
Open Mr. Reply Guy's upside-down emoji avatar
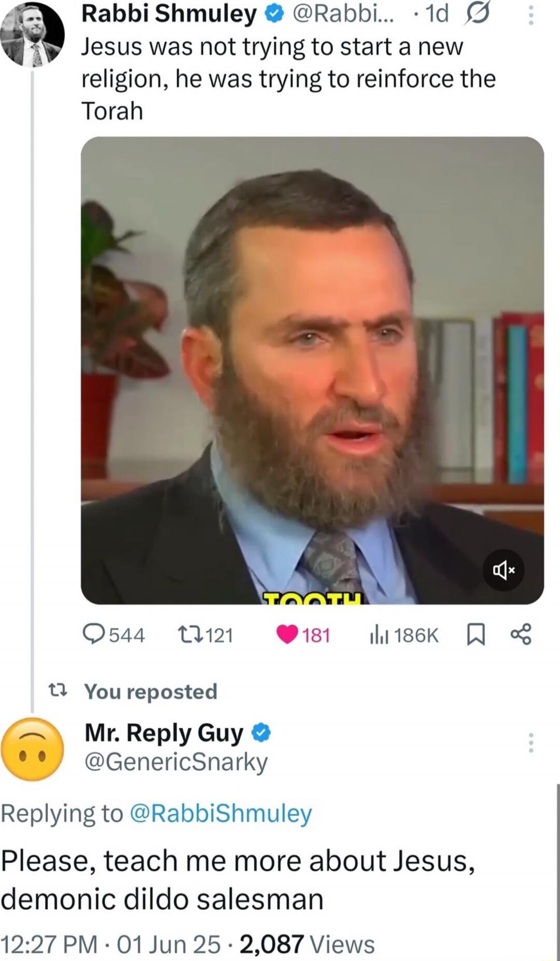pyautogui.click(x=32, y=749)
